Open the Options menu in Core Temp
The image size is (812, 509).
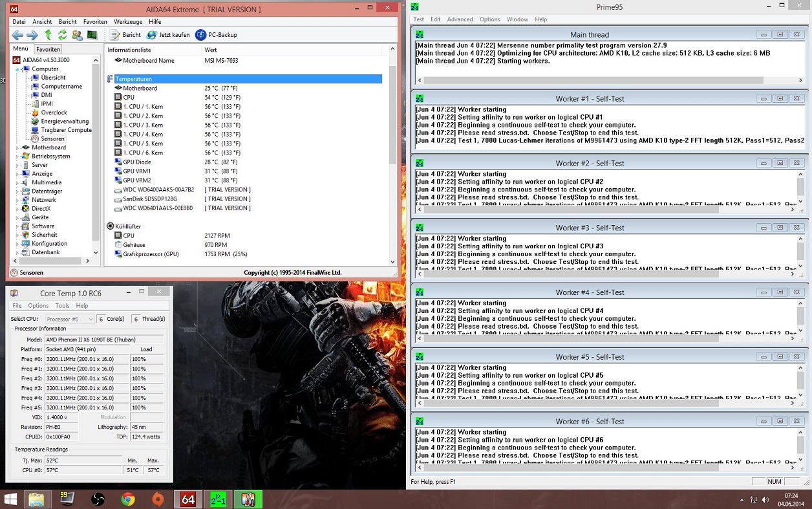[x=38, y=306]
